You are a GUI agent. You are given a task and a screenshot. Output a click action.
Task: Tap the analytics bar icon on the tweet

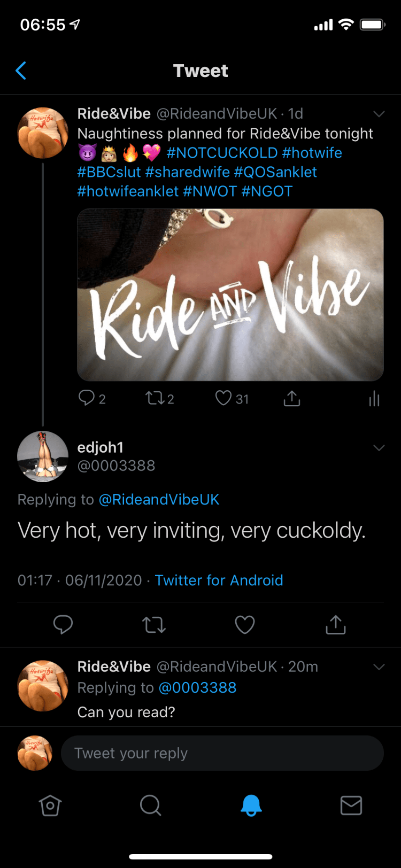tap(374, 398)
